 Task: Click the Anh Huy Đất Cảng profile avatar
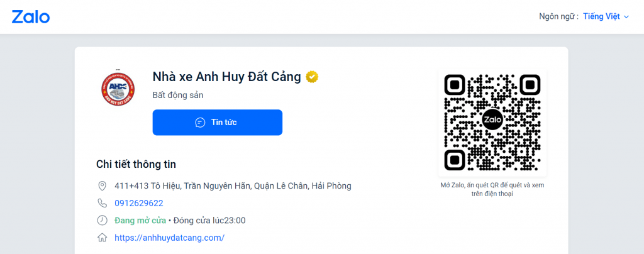point(118,89)
